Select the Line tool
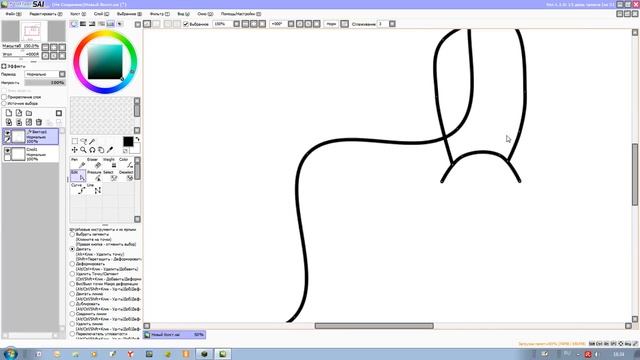Image resolution: width=640 pixels, height=360 pixels. 93,188
